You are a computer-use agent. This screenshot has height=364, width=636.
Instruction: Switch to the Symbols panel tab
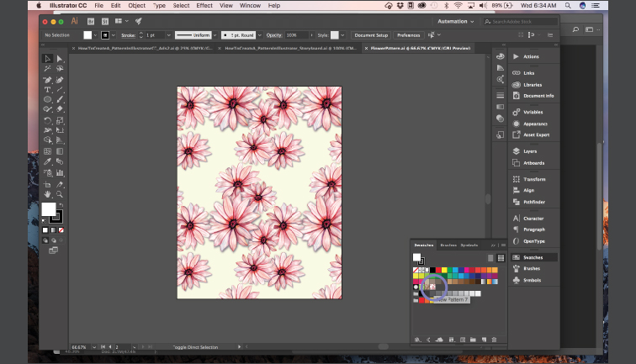pyautogui.click(x=469, y=245)
